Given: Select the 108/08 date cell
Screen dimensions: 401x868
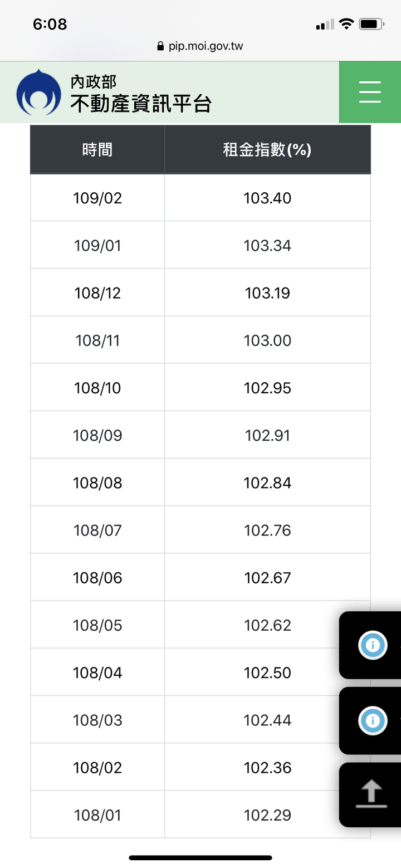Looking at the screenshot, I should pyautogui.click(x=97, y=482).
